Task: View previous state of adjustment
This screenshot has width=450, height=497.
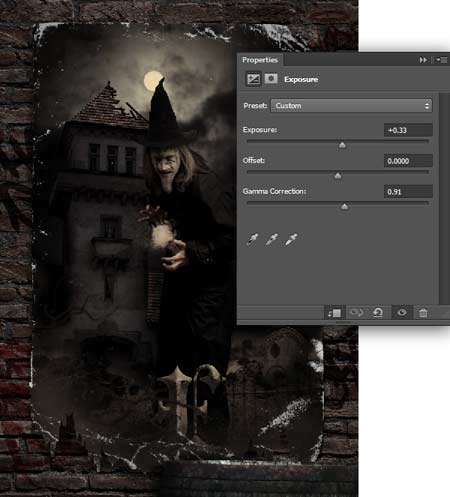Action: (x=356, y=313)
